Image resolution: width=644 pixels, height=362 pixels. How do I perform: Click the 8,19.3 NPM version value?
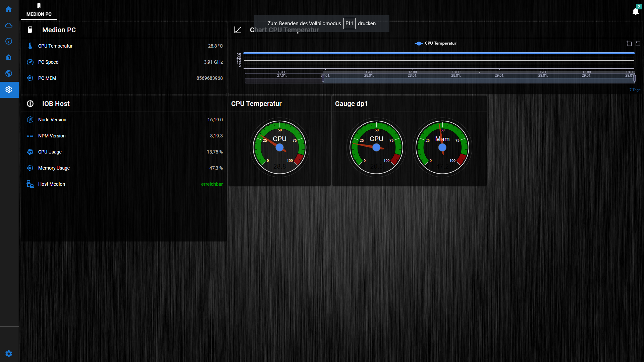click(x=216, y=136)
